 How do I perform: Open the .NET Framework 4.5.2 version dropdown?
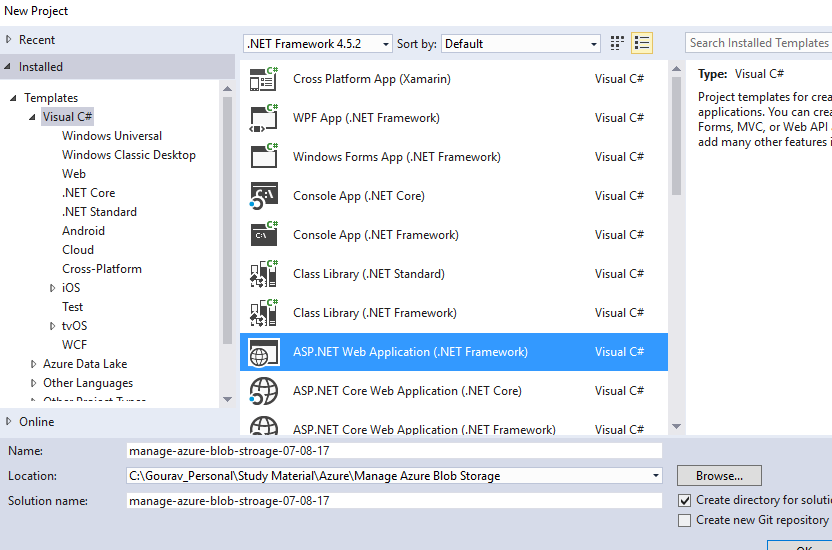click(x=317, y=43)
